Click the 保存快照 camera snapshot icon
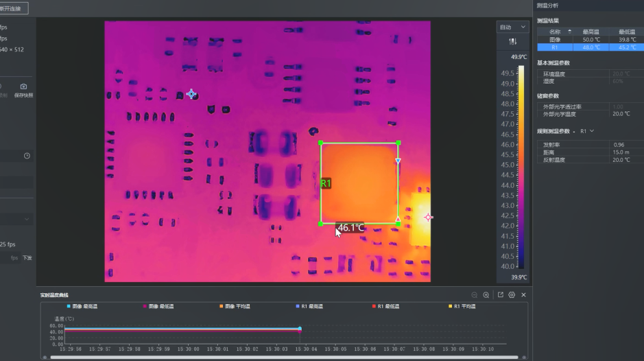 pos(23,86)
